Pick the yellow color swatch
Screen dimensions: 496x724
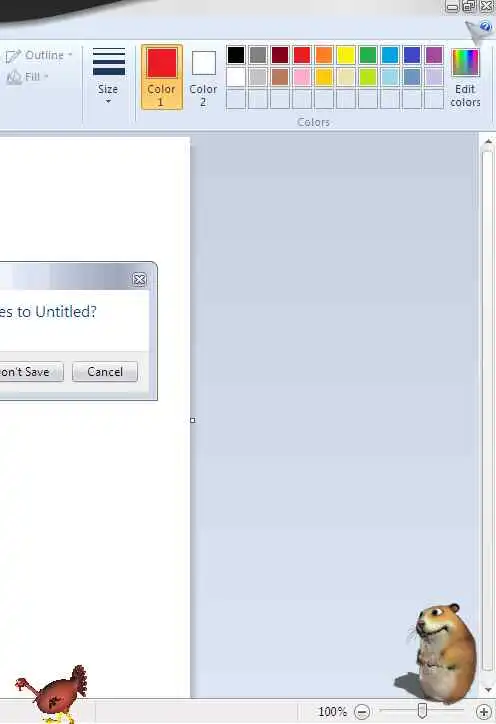pyautogui.click(x=346, y=55)
